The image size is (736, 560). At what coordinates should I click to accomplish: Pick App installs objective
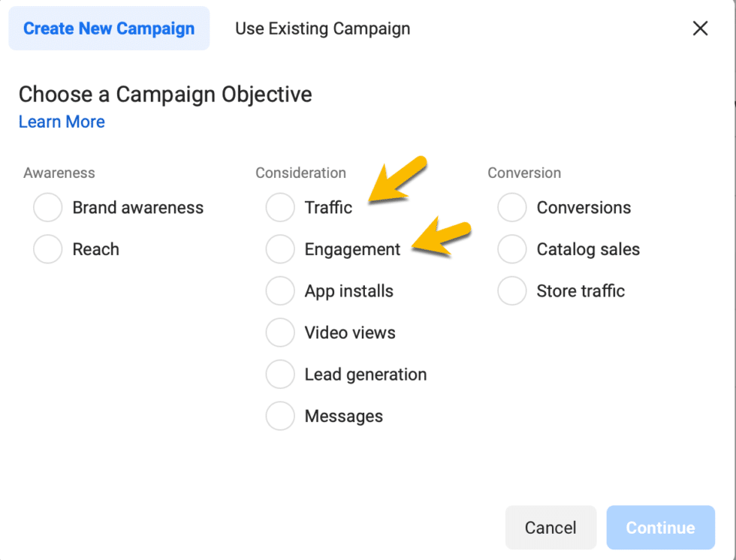[x=280, y=291]
